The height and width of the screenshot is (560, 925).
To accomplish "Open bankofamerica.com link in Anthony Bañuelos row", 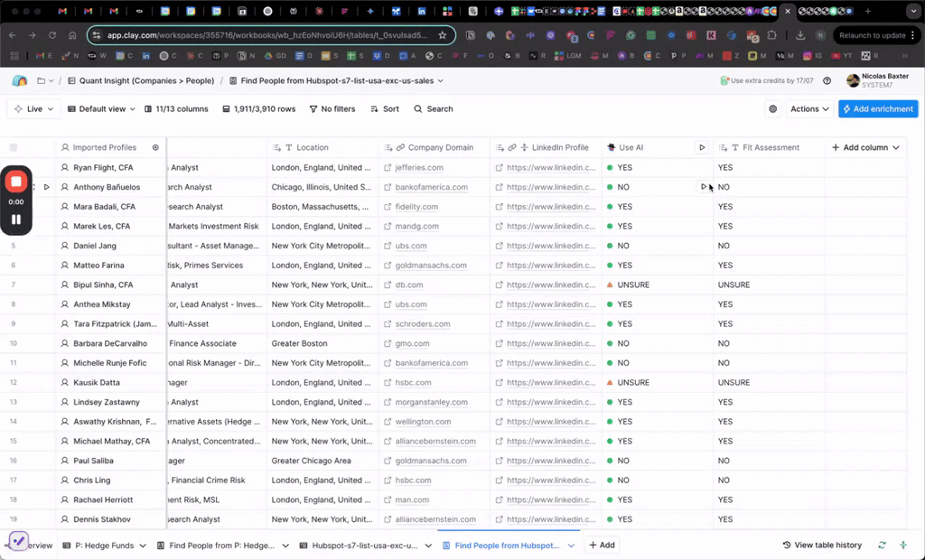I will pos(431,187).
